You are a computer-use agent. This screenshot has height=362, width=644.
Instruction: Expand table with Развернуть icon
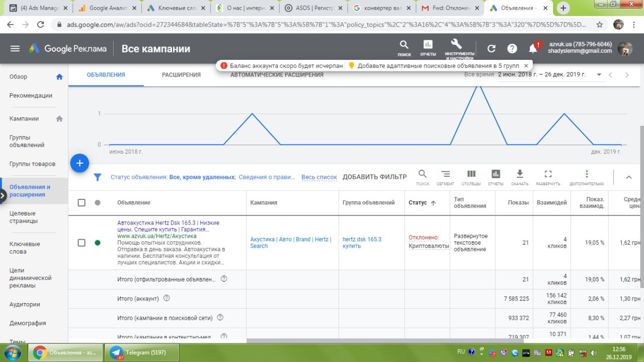pos(548,177)
